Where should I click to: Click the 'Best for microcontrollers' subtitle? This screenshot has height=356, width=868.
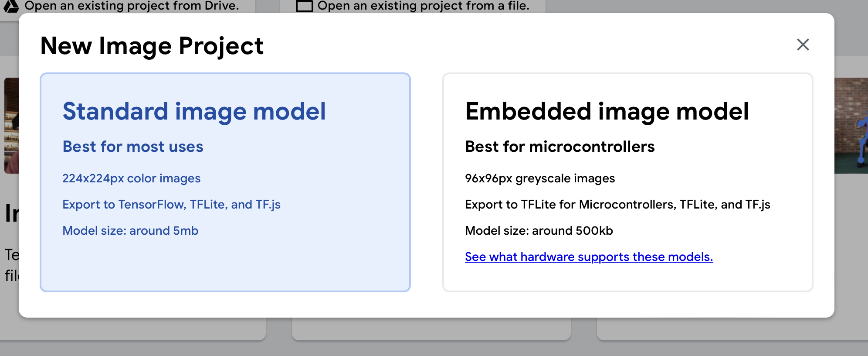click(x=559, y=147)
